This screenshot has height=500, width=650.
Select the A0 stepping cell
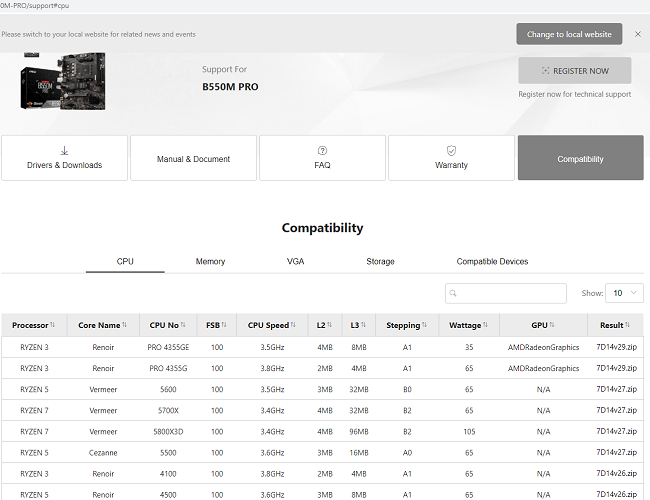(407, 453)
